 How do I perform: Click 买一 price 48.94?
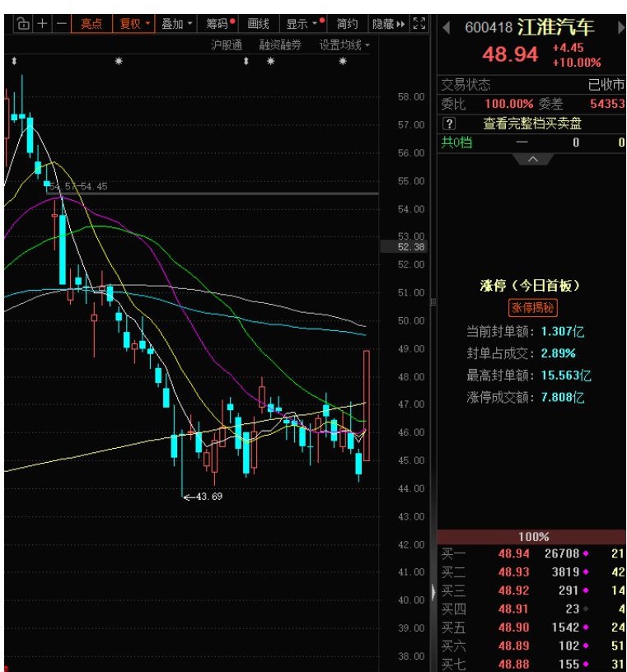(x=514, y=553)
